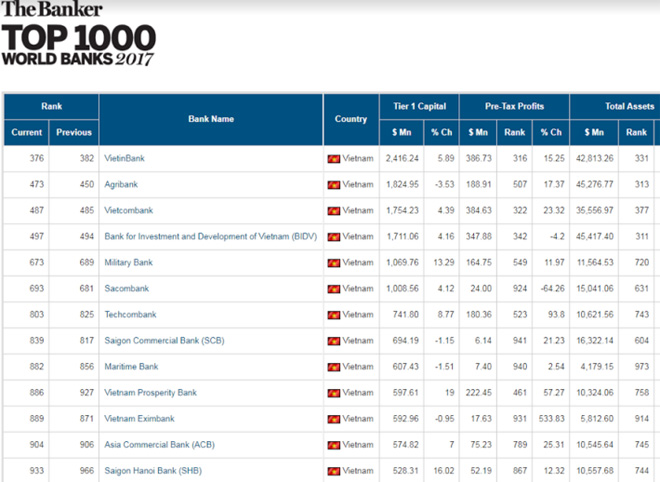Click the Total Assets group header
660x482 pixels.
pos(615,107)
